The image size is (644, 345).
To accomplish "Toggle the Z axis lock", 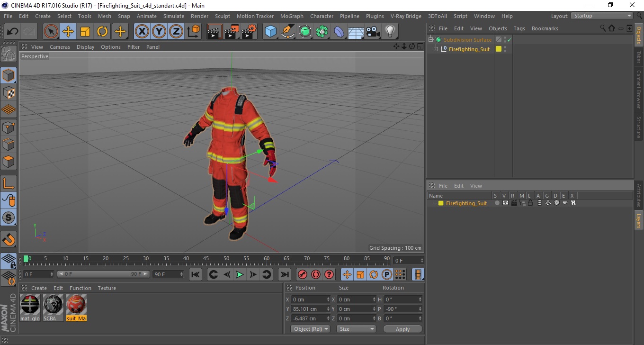I will coord(176,32).
